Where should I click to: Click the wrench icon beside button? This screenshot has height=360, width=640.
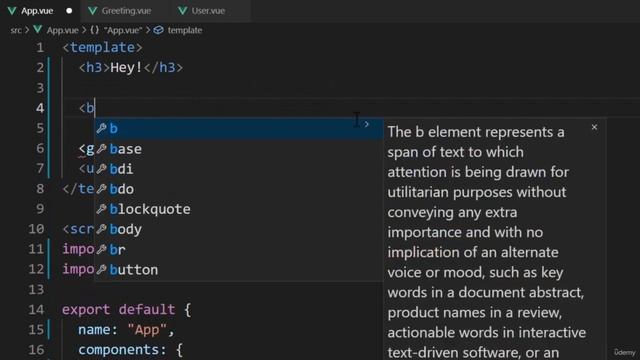102,270
